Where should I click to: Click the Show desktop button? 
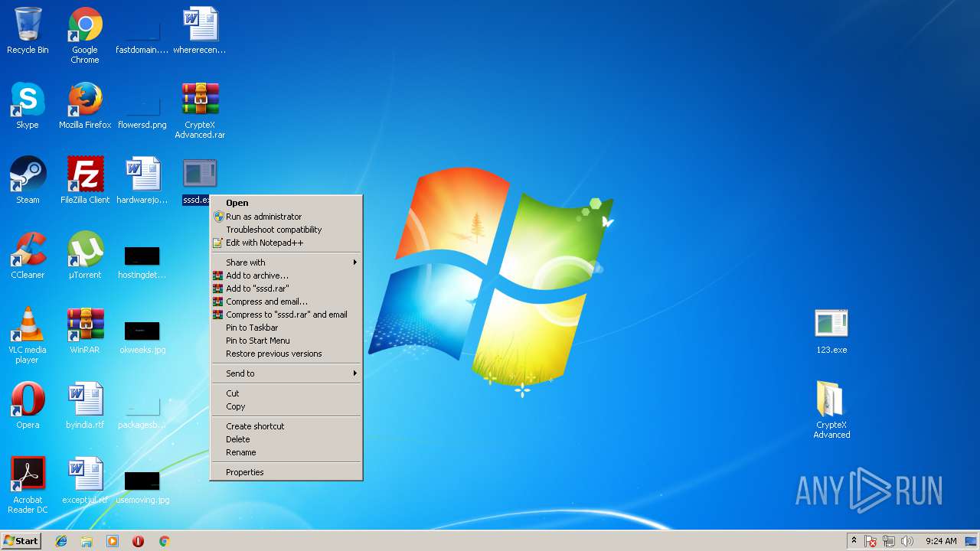pyautogui.click(x=972, y=541)
